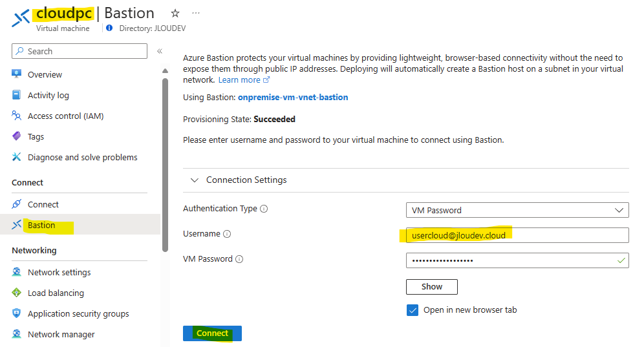Screen dimensions: 644x347
Task: Click the Activity log icon
Action: click(x=16, y=95)
